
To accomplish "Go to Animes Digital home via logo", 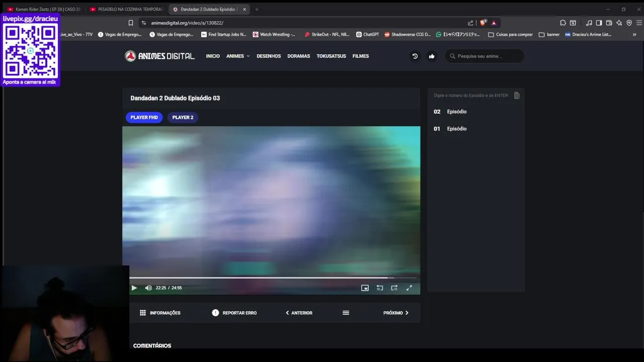I will click(x=159, y=56).
